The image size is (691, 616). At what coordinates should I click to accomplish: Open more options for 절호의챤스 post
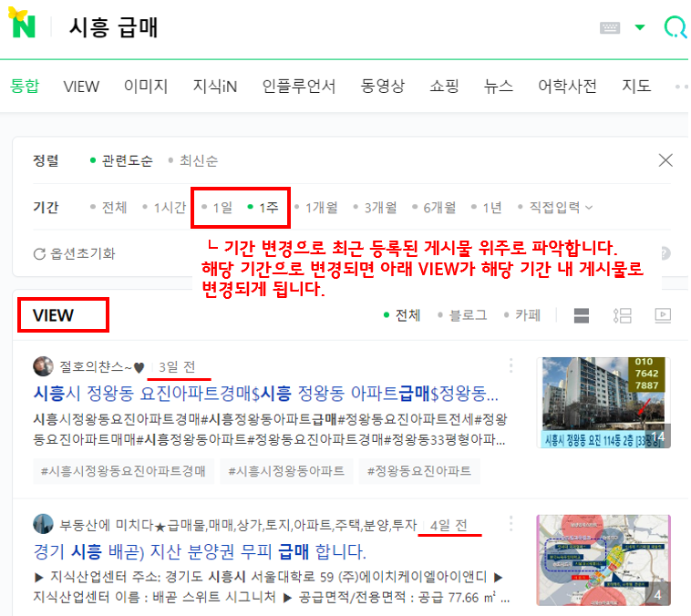tap(511, 365)
